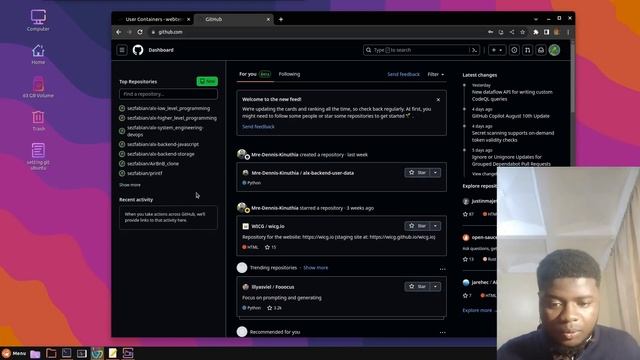The width and height of the screenshot is (640, 360).
Task: Click the Find a repository search field
Action: coord(168,94)
